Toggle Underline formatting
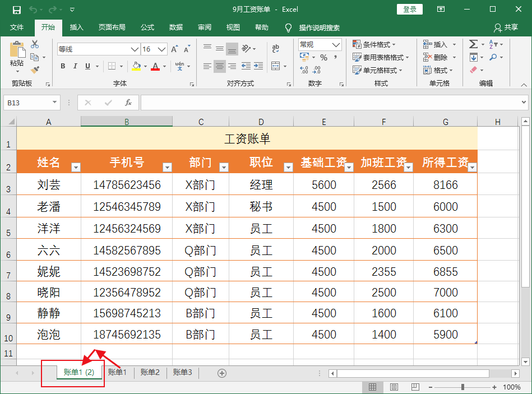This screenshot has height=394, width=532. pos(87,66)
